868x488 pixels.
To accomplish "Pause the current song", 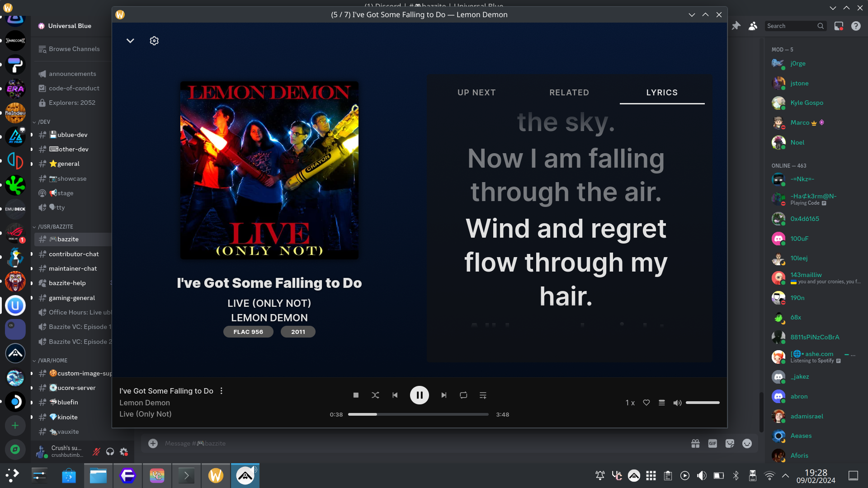I will [419, 395].
